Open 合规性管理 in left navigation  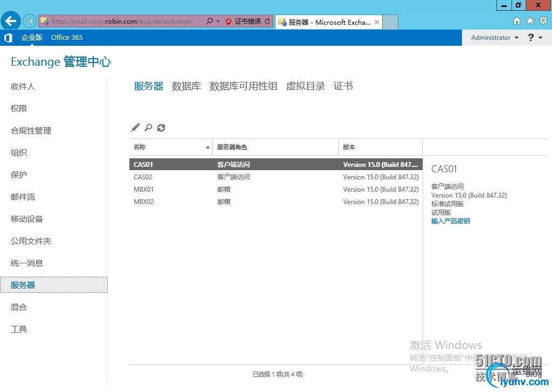31,130
